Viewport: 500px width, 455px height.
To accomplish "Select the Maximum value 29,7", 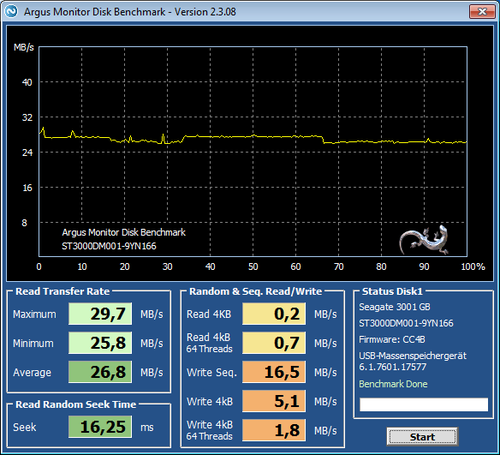I will click(100, 314).
